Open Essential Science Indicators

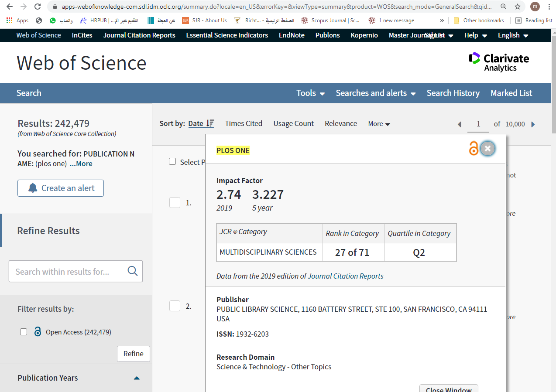227,35
